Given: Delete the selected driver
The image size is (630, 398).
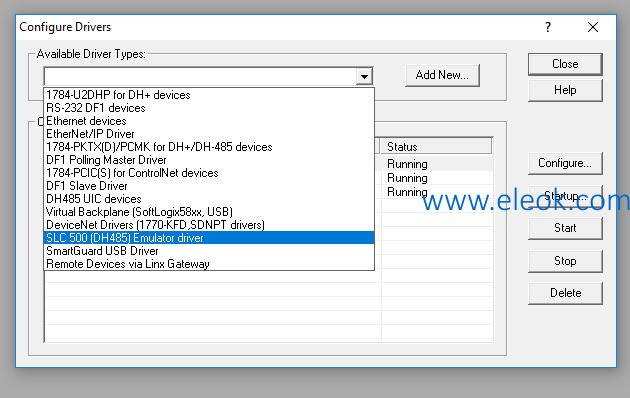Looking at the screenshot, I should tap(565, 293).
